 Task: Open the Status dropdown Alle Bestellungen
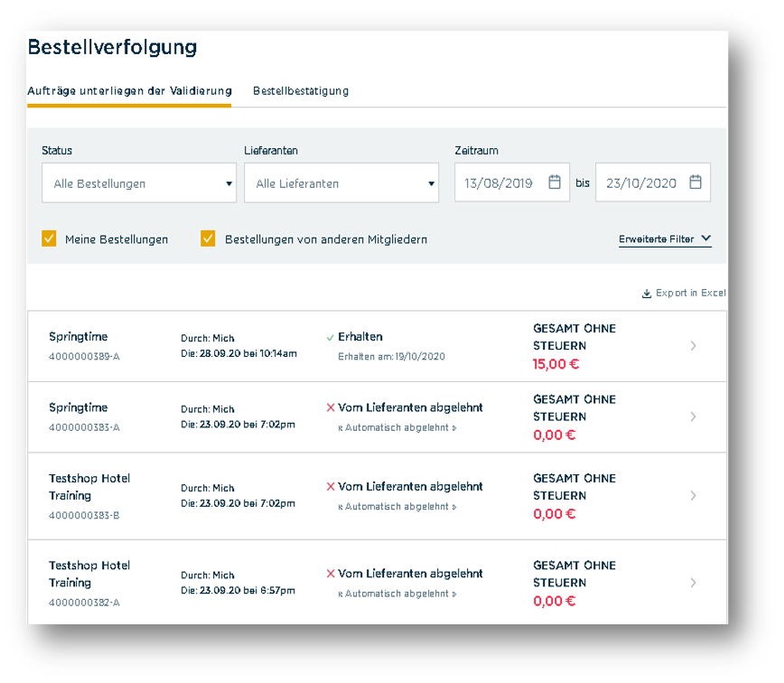tap(139, 183)
